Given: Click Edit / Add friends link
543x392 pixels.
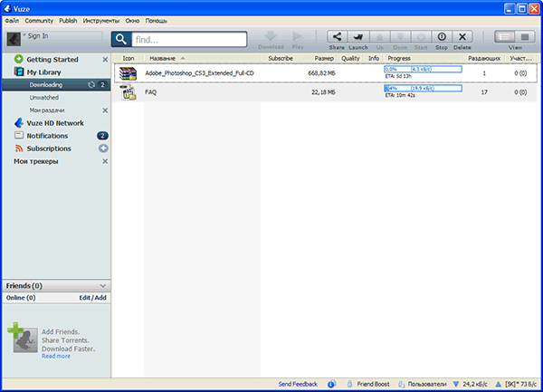Looking at the screenshot, I should point(92,298).
